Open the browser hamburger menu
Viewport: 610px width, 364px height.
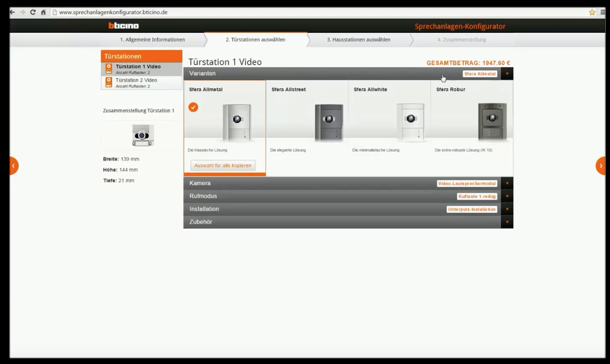(x=603, y=12)
